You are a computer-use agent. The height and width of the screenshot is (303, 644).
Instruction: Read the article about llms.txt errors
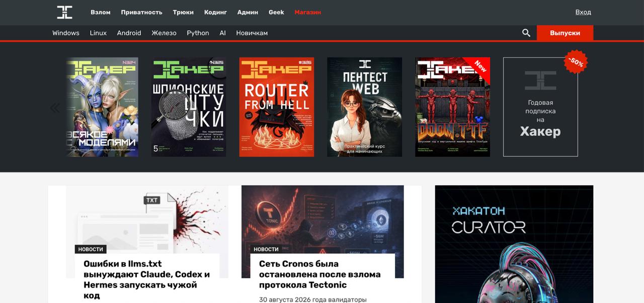pos(146,279)
